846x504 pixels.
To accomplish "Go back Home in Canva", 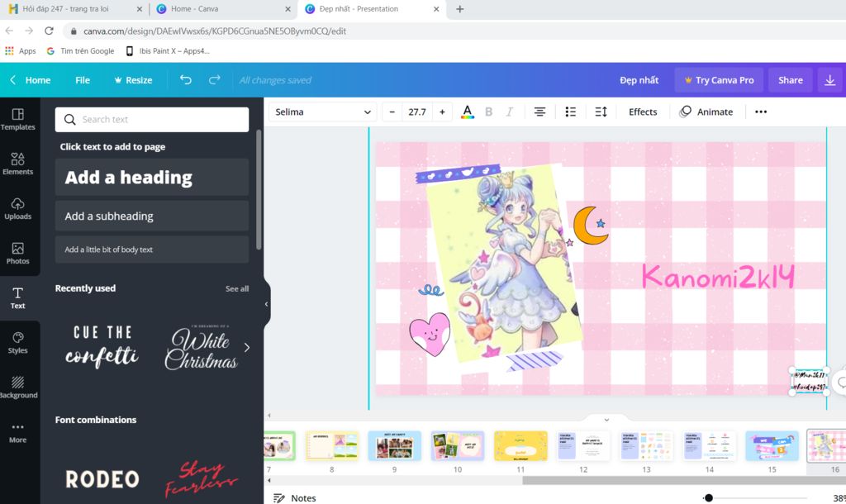I will [31, 80].
